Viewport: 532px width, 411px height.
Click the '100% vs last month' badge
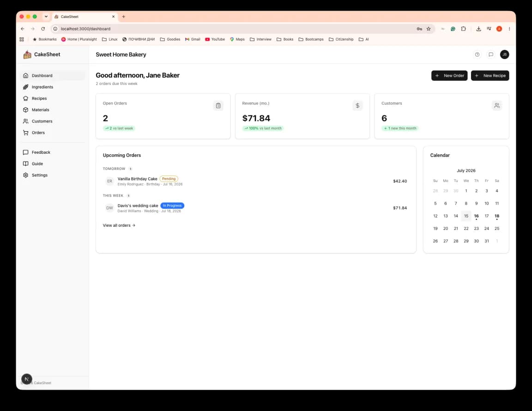[263, 128]
